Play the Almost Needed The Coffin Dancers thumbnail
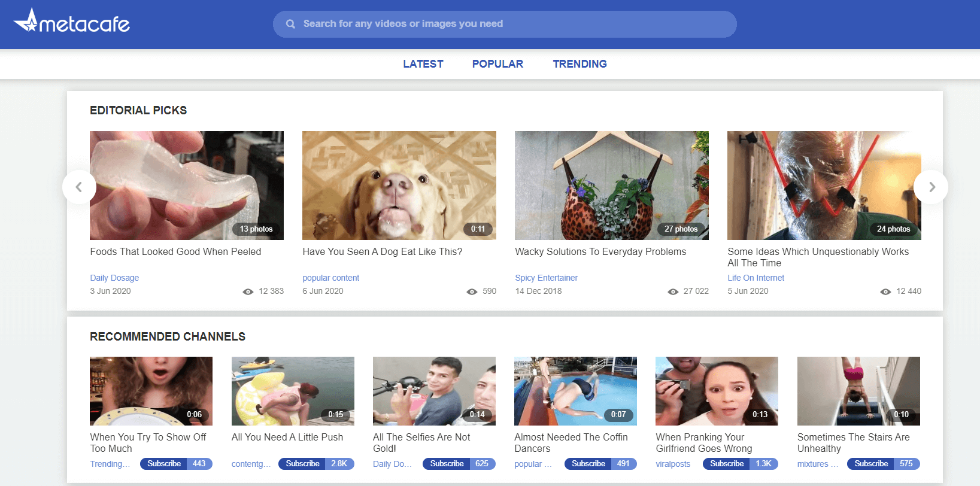This screenshot has height=486, width=980. [575, 391]
